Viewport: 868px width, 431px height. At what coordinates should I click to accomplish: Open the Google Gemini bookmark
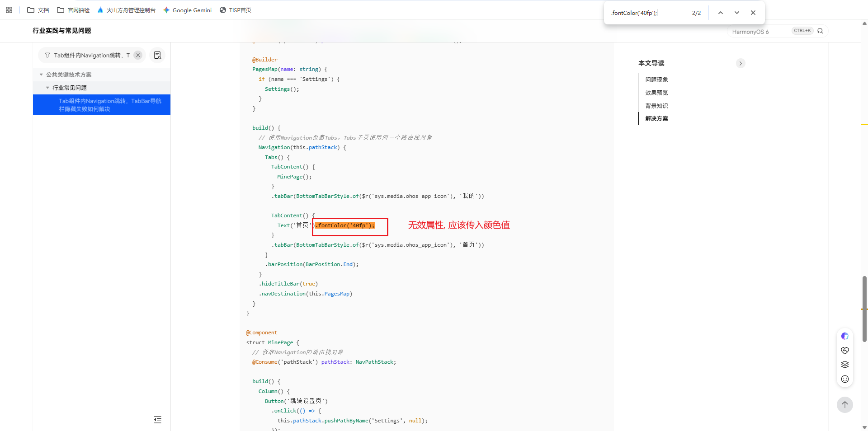tap(187, 10)
